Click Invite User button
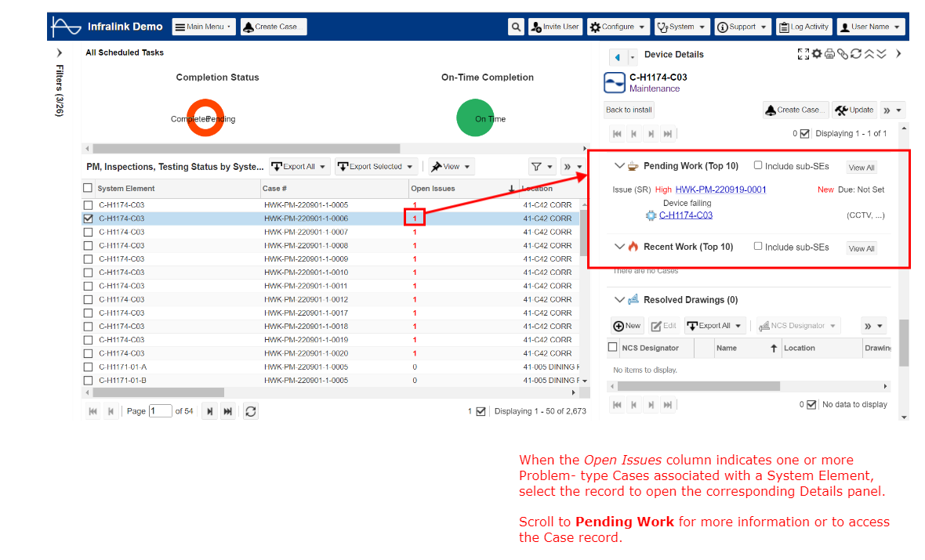 556,27
